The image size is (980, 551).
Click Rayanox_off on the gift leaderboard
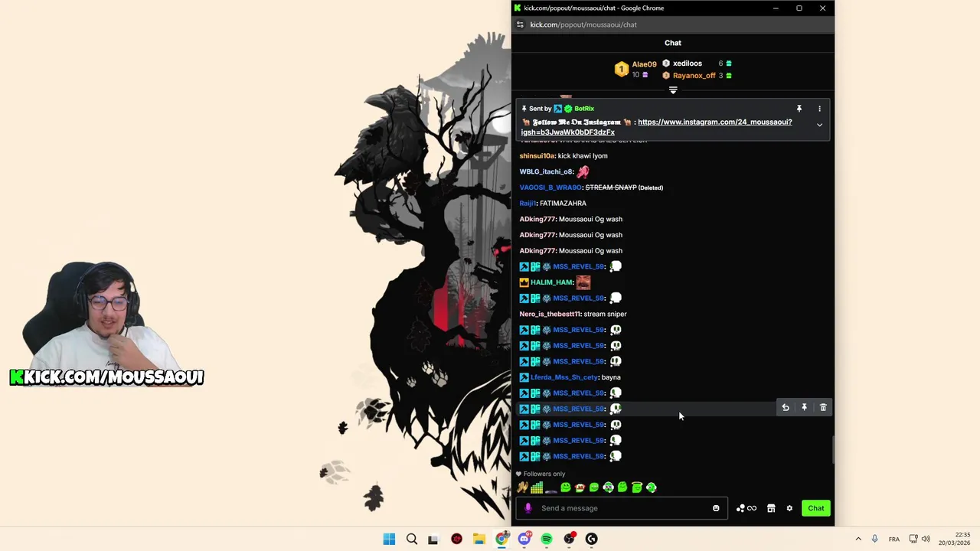click(694, 76)
